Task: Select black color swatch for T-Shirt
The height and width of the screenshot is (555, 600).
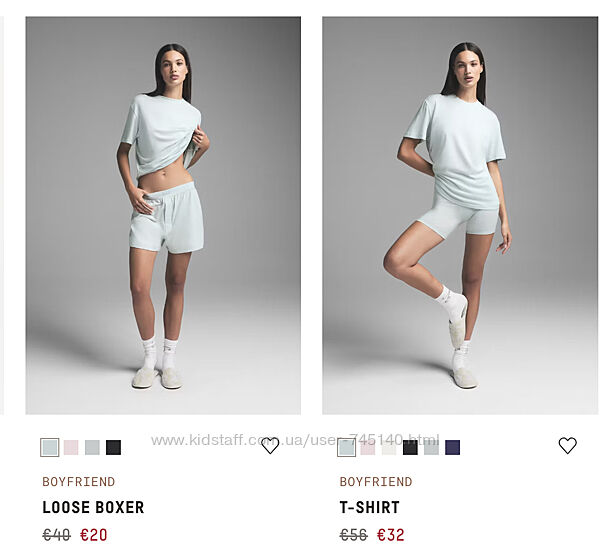Action: click(410, 447)
